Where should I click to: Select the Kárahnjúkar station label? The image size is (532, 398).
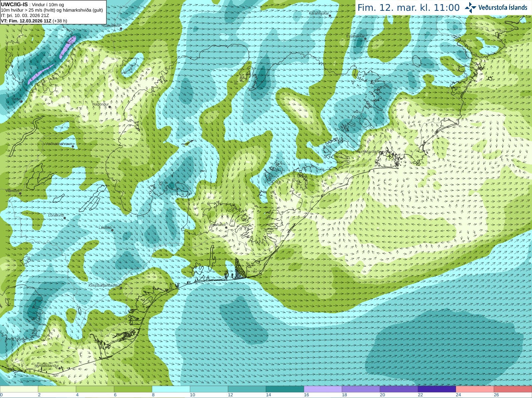point(319,13)
